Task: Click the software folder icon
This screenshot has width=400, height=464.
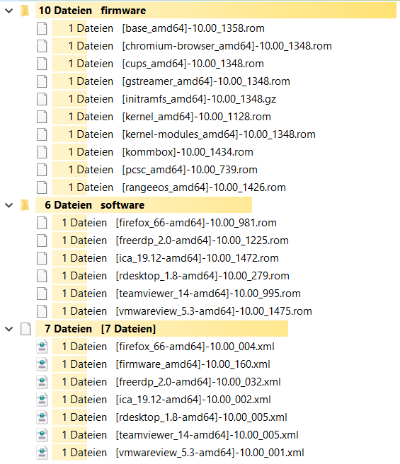Action: [25, 205]
